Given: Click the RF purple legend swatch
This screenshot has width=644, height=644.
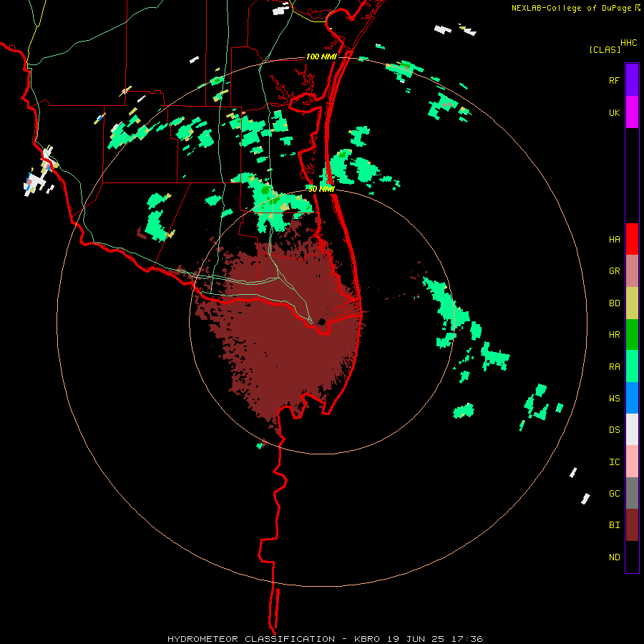Looking at the screenshot, I should point(632,80).
